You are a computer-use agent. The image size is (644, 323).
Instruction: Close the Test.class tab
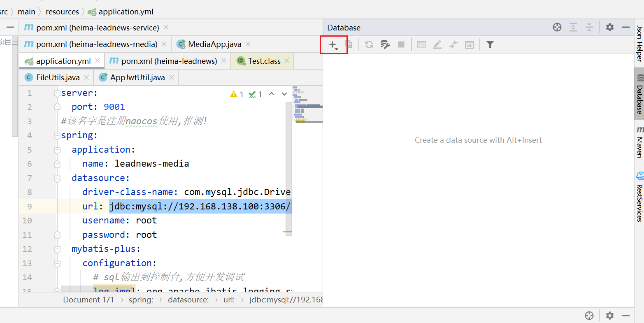(x=287, y=60)
